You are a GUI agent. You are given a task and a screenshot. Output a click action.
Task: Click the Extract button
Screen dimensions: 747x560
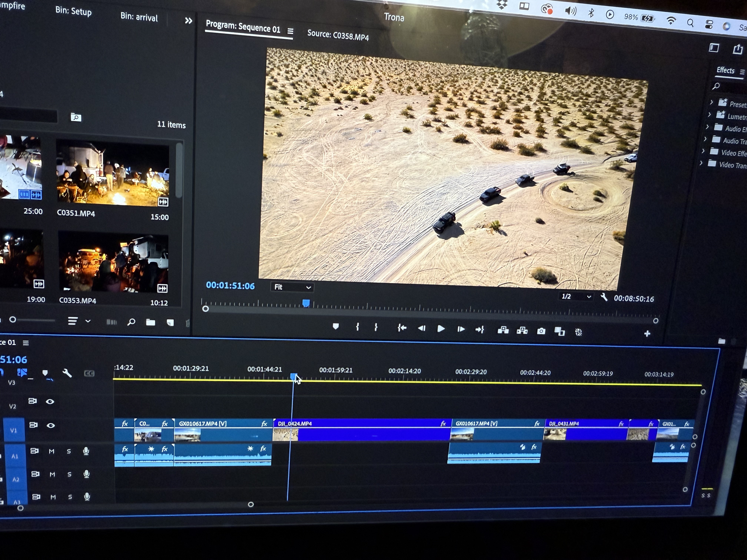pyautogui.click(x=522, y=331)
